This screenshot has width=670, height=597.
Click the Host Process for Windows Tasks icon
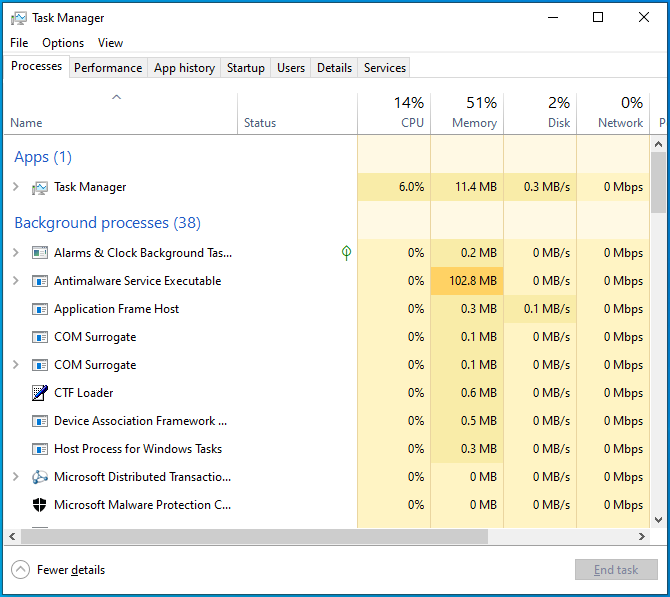point(40,449)
